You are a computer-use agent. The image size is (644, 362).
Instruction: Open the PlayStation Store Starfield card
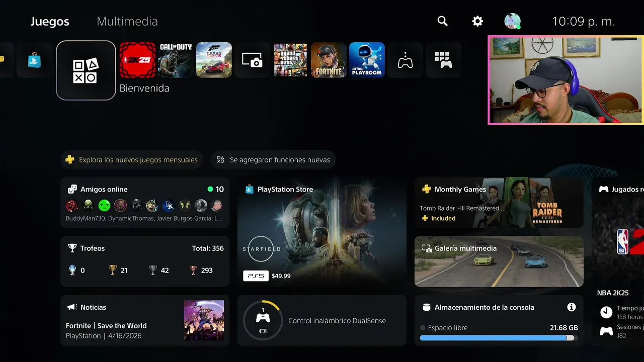322,232
